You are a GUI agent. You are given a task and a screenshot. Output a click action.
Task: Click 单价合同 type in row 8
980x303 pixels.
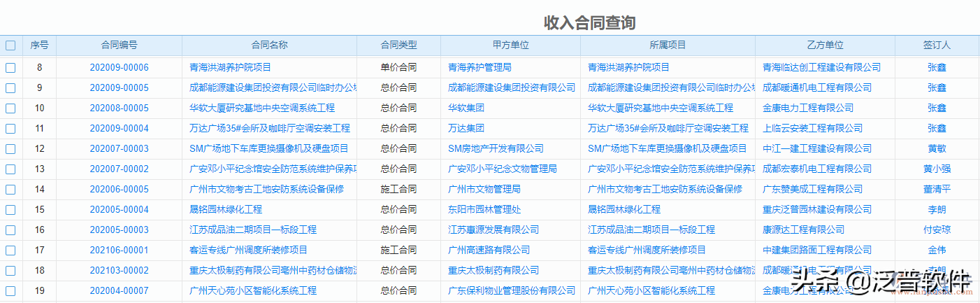click(398, 68)
